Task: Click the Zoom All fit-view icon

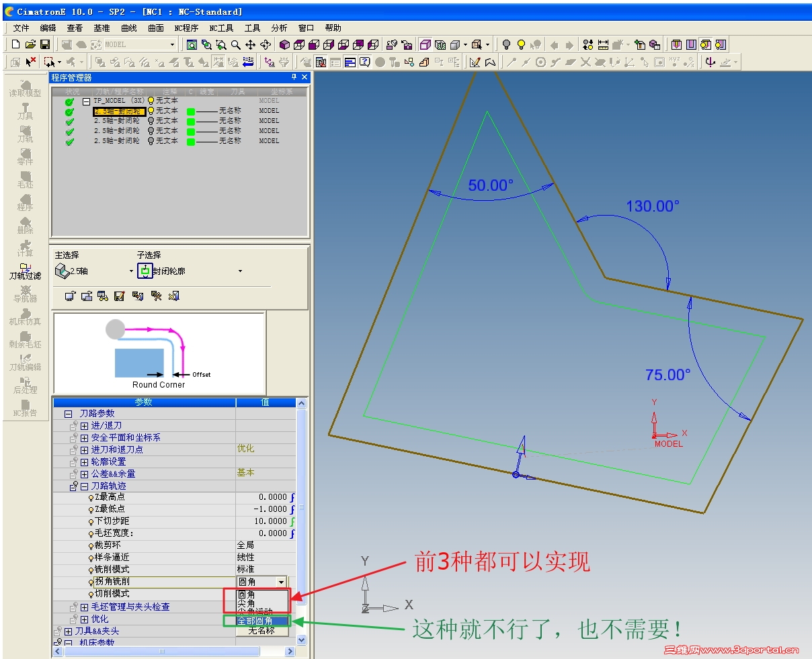Action: click(192, 44)
